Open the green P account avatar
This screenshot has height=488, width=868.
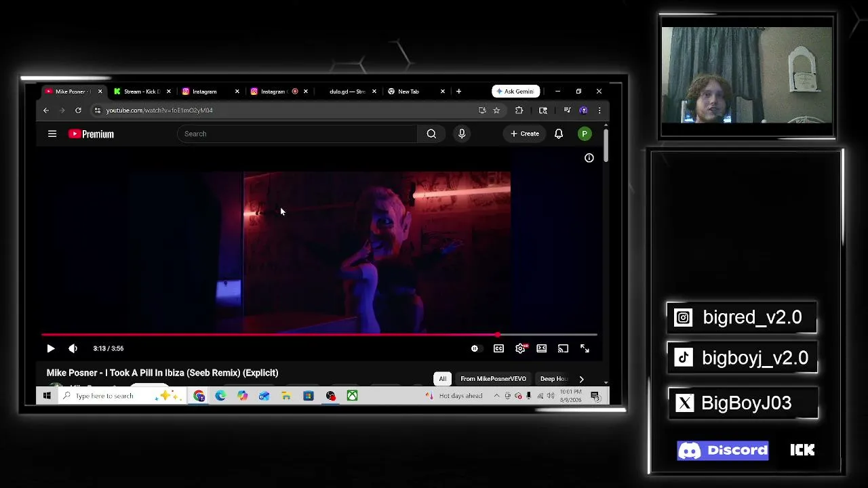click(x=585, y=134)
